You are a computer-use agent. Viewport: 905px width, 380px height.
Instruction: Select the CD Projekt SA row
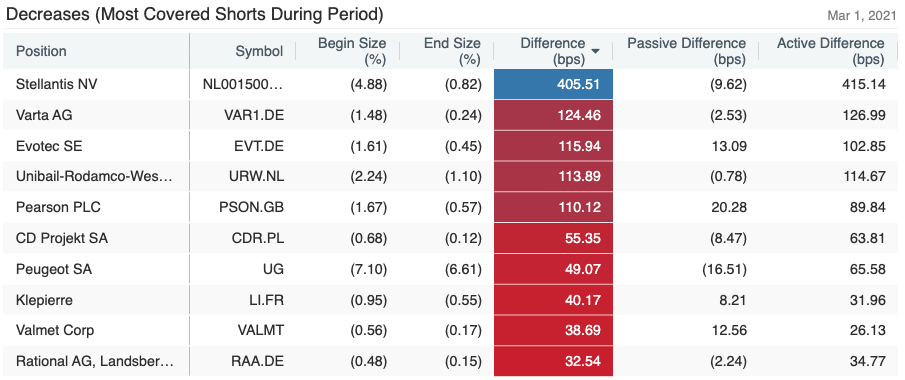point(452,238)
